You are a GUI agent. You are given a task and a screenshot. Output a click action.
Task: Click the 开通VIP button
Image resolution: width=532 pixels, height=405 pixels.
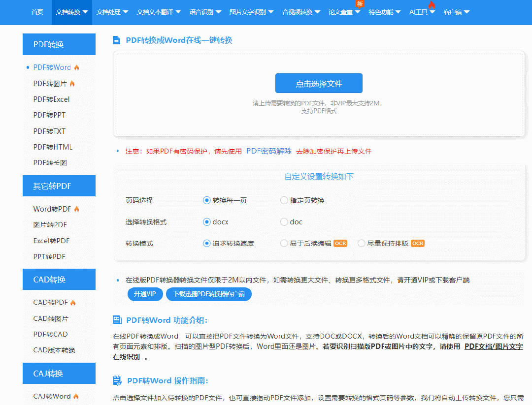(x=145, y=294)
